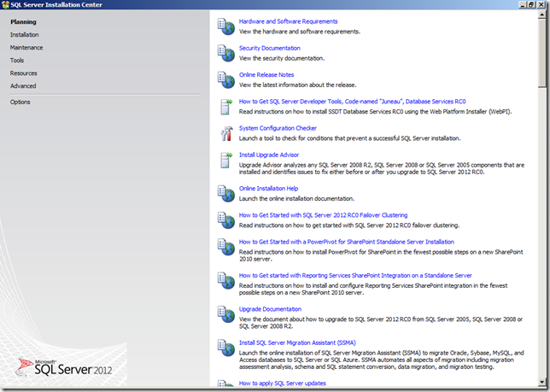The width and height of the screenshot is (550, 392).
Task: Open How to apply SQL Server updates link
Action: click(x=283, y=383)
